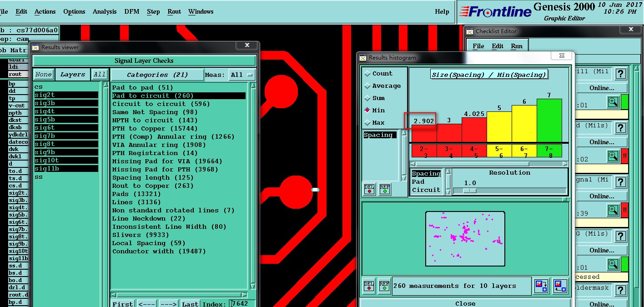The width and height of the screenshot is (644, 307).
Task: Click the upper REF icon beside the Spacing list
Action: [x=384, y=189]
